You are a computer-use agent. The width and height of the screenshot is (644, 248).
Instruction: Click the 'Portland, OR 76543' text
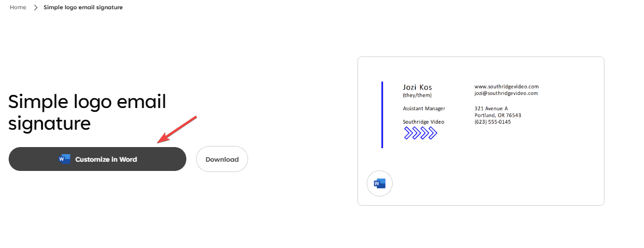click(x=498, y=115)
